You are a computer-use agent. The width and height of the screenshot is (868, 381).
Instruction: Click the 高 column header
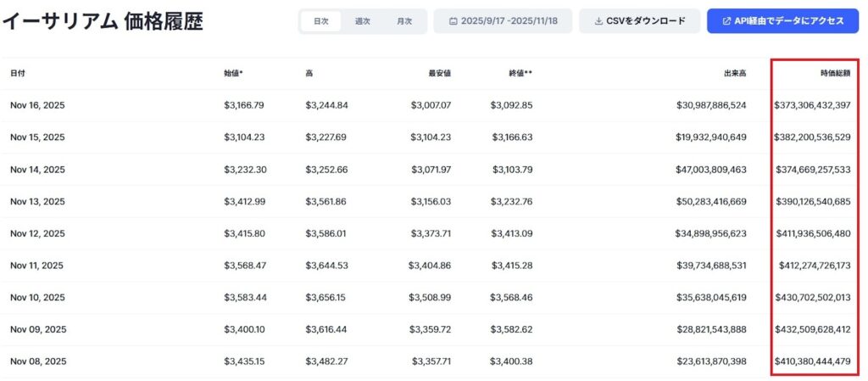(x=309, y=73)
